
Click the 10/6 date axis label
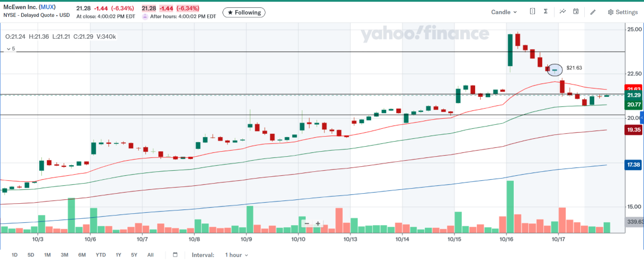pos(90,238)
